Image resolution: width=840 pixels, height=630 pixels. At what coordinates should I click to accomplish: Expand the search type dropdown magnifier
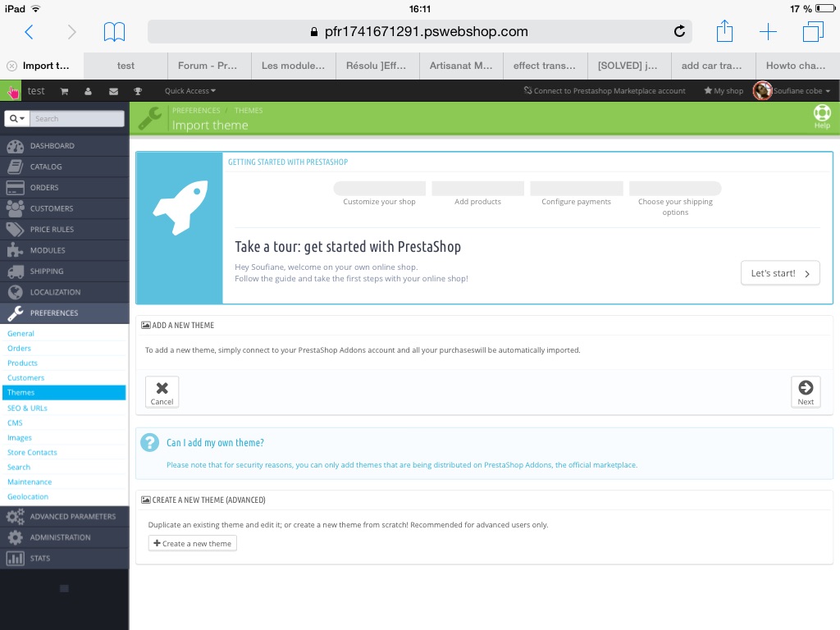pos(17,118)
